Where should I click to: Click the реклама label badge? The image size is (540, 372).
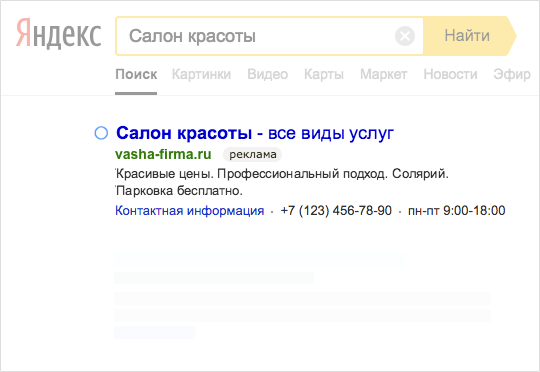(x=252, y=154)
